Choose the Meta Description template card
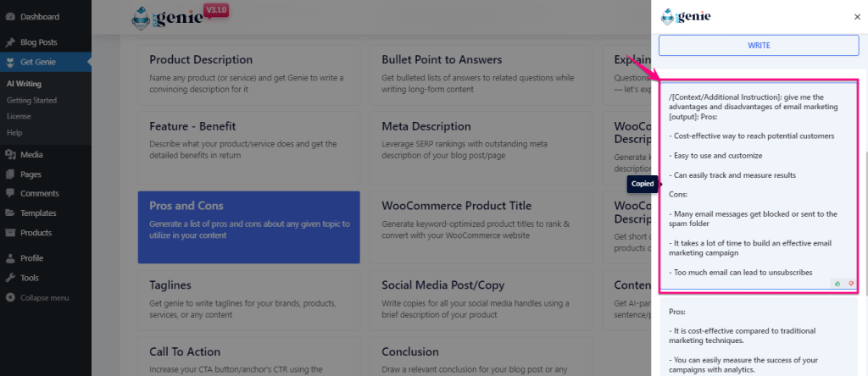The image size is (868, 376). (x=481, y=147)
